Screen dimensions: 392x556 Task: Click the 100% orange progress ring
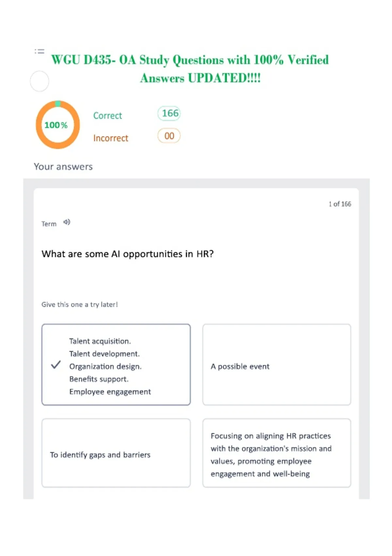click(57, 125)
